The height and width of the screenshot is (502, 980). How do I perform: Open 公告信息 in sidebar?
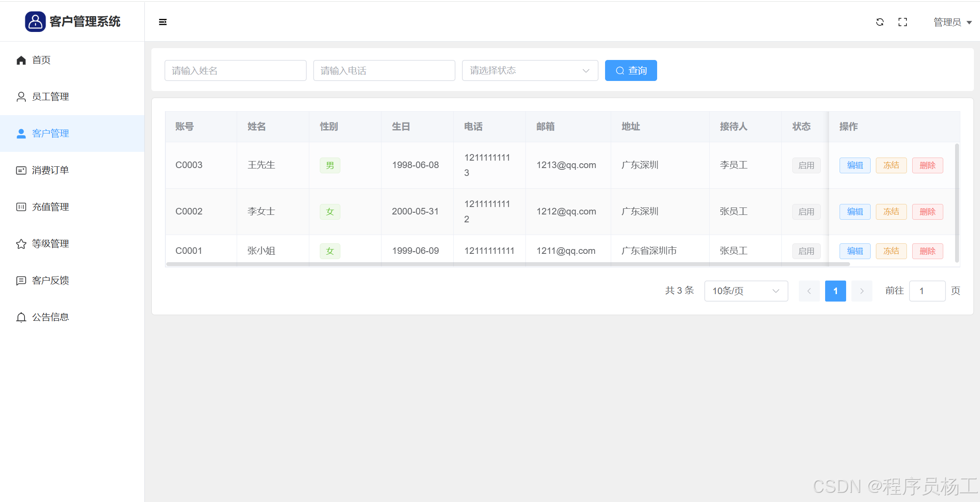click(50, 317)
